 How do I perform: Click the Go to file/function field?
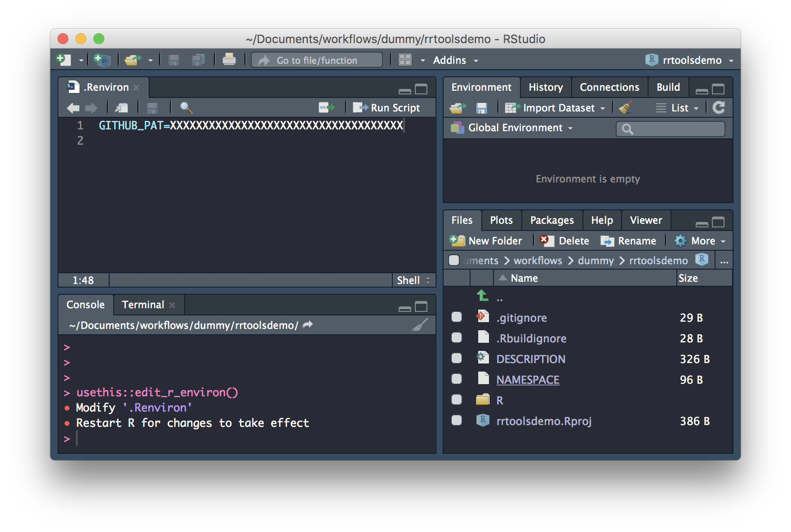(x=317, y=60)
